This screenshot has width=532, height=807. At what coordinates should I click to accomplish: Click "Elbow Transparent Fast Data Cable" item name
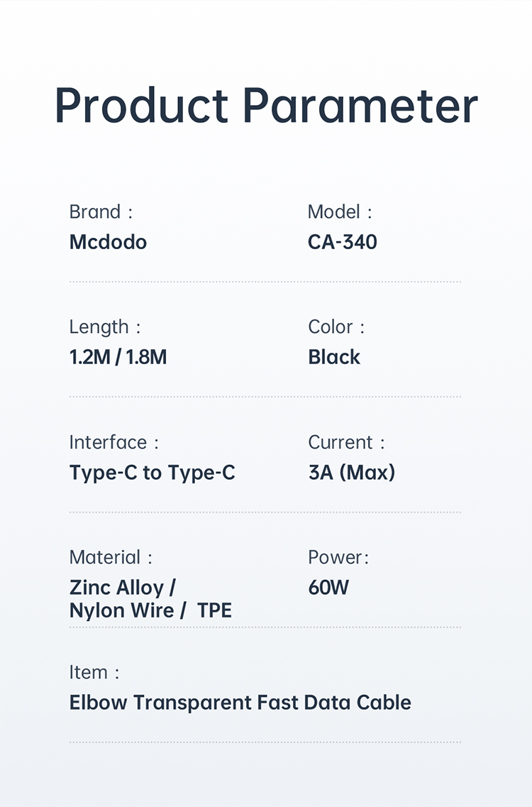click(240, 703)
